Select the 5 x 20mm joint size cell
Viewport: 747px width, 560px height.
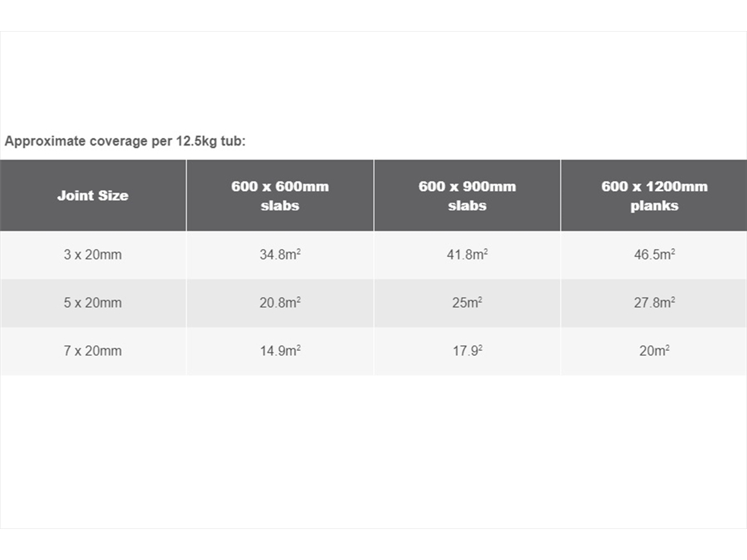tap(93, 303)
